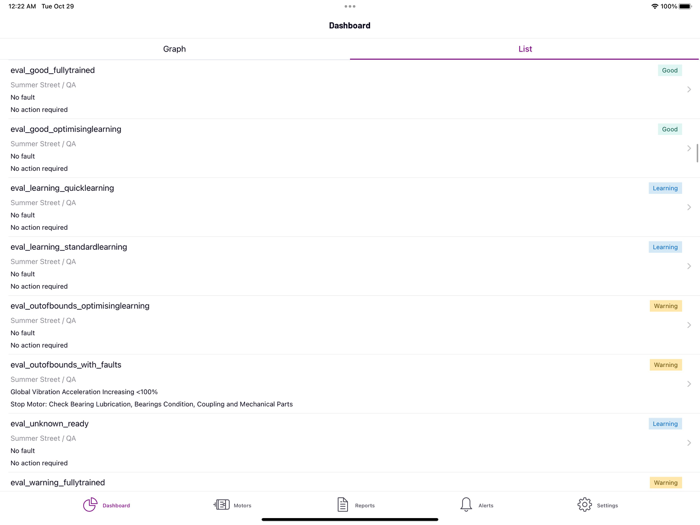The image size is (700, 525).
Task: Tap Summer Street / QA under eval_good_fullytrained
Action: tap(43, 85)
